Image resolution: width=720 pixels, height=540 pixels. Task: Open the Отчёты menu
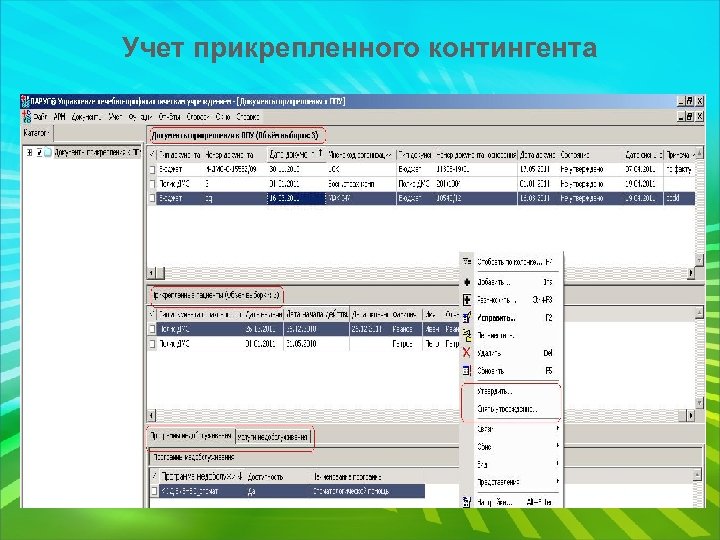coord(169,117)
